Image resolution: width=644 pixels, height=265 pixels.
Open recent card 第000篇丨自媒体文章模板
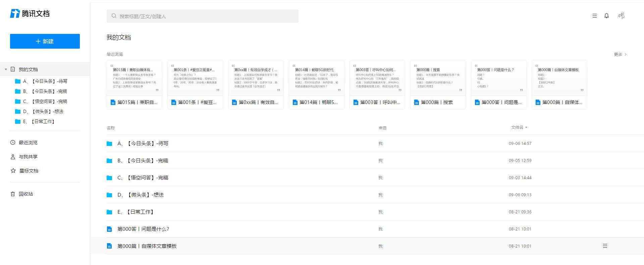tap(559, 85)
